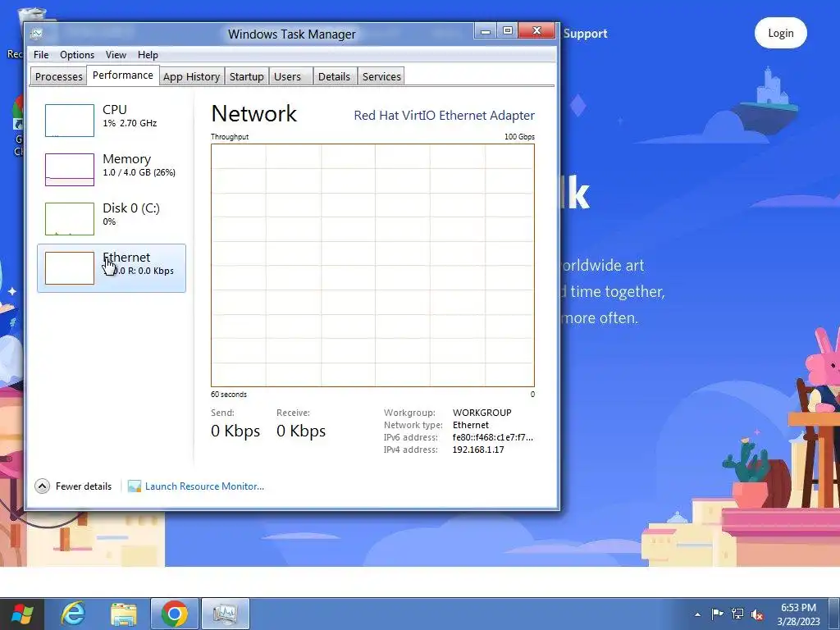This screenshot has height=630, width=840.
Task: Click the muted volume tray icon
Action: coord(757,614)
